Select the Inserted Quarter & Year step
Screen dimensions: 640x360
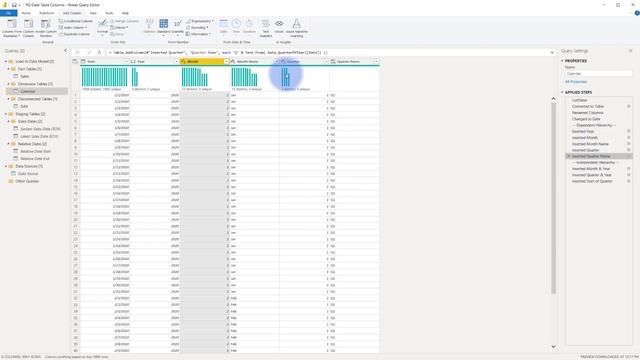pos(591,175)
